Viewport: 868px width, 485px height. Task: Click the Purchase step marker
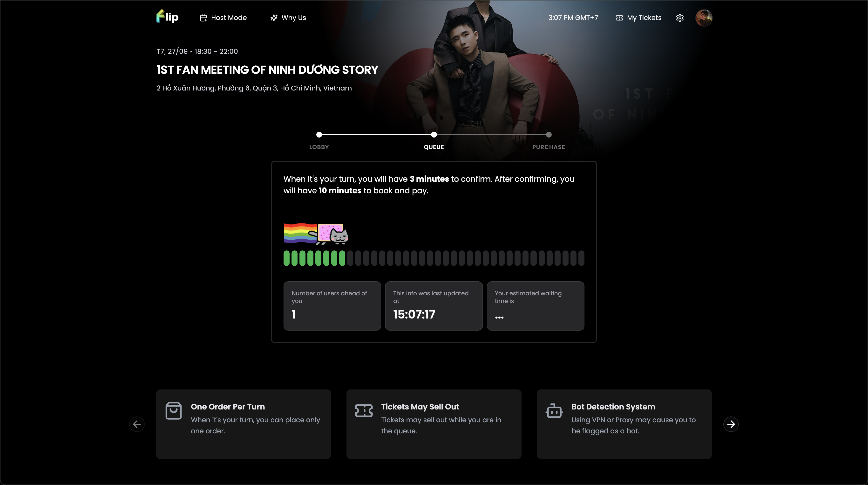(549, 135)
